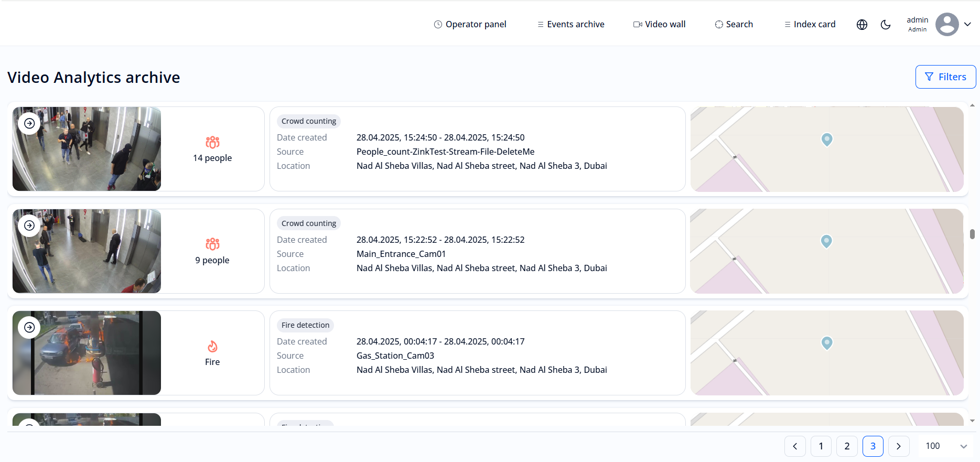Navigate to the Search page
Screen dimensions: 980x462
click(734, 24)
